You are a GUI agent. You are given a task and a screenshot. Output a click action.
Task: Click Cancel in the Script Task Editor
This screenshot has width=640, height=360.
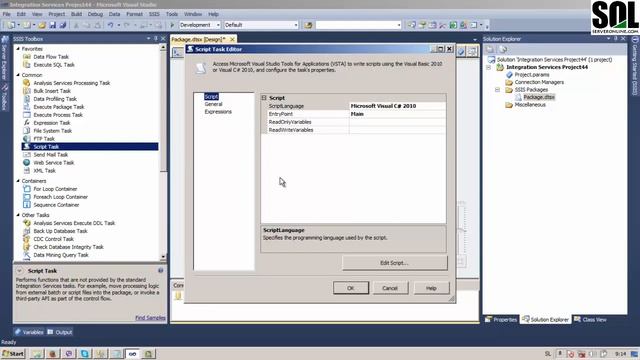pos(390,288)
